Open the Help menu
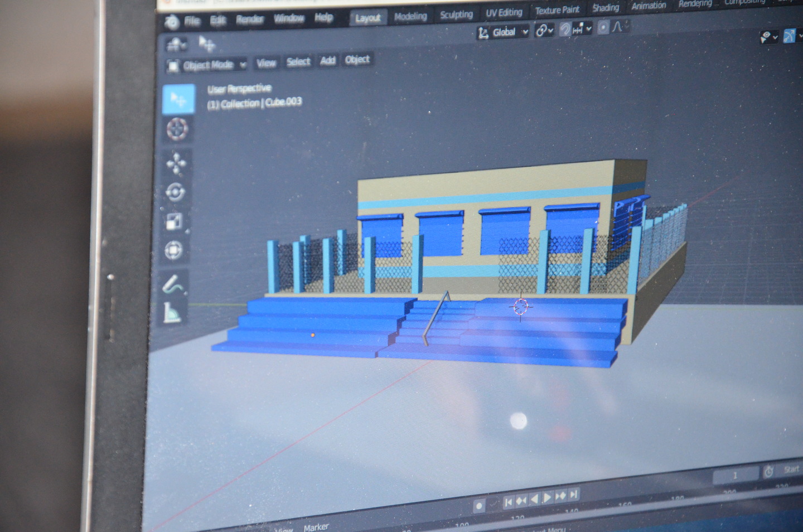The width and height of the screenshot is (803, 532). (x=323, y=17)
